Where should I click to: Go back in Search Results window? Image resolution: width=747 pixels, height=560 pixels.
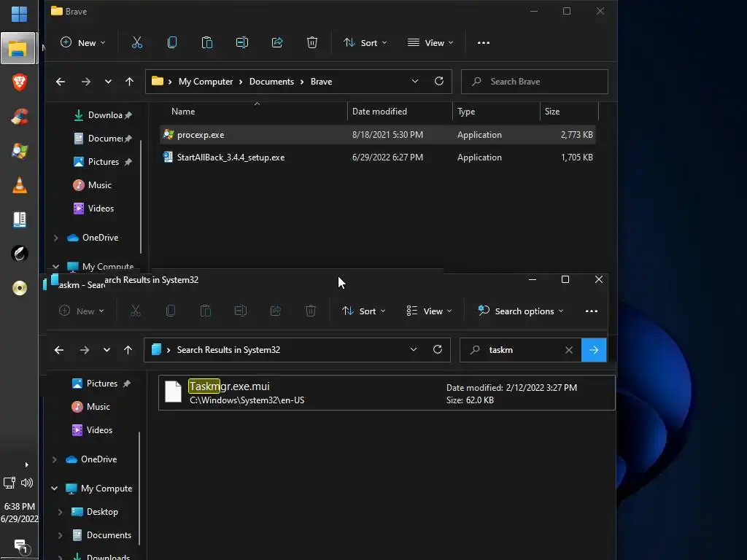(x=59, y=350)
